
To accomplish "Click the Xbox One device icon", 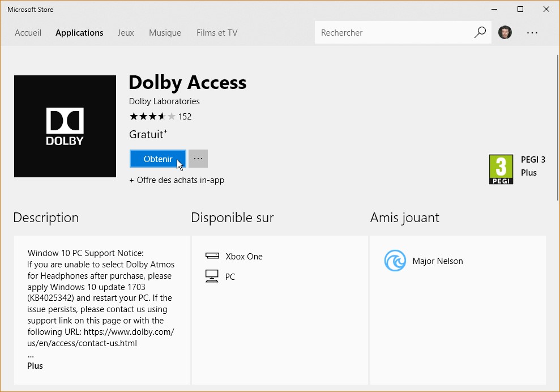I will point(212,256).
